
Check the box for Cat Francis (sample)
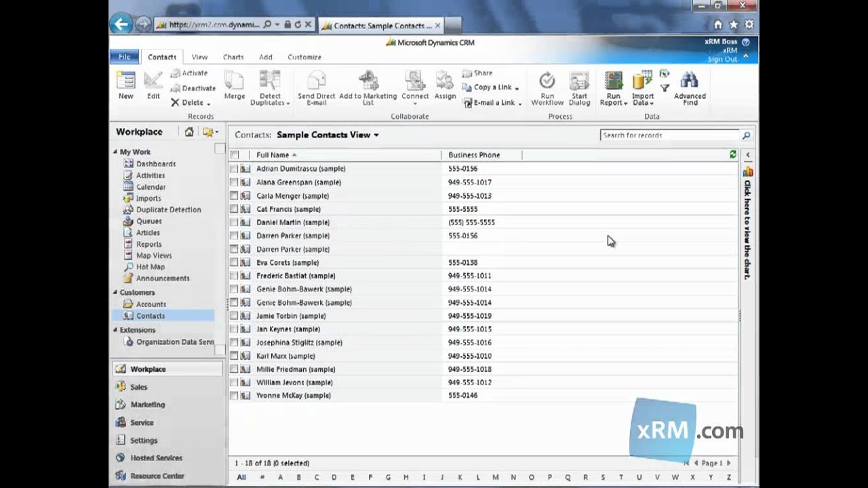point(234,209)
